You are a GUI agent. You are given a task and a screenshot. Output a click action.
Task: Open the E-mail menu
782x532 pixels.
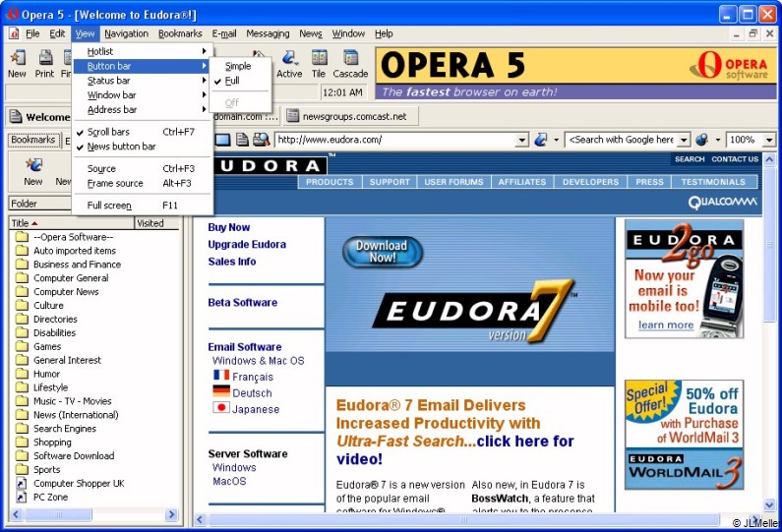coord(224,33)
